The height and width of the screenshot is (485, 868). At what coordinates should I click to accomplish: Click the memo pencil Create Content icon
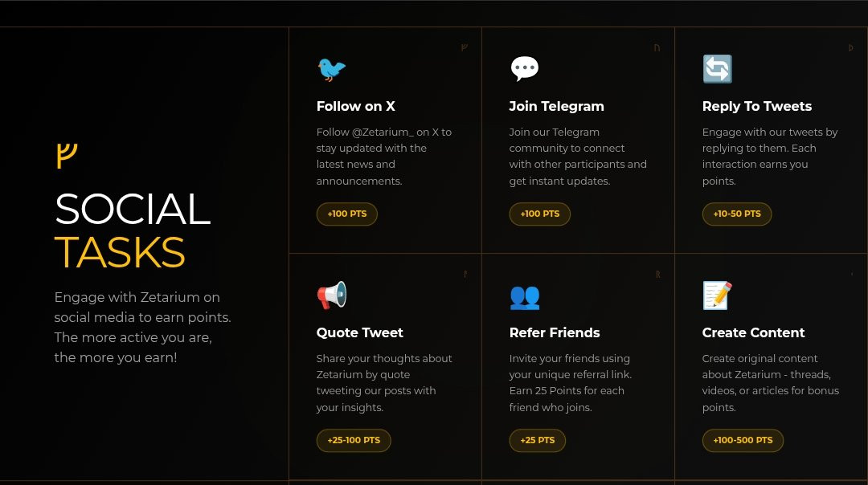click(717, 295)
